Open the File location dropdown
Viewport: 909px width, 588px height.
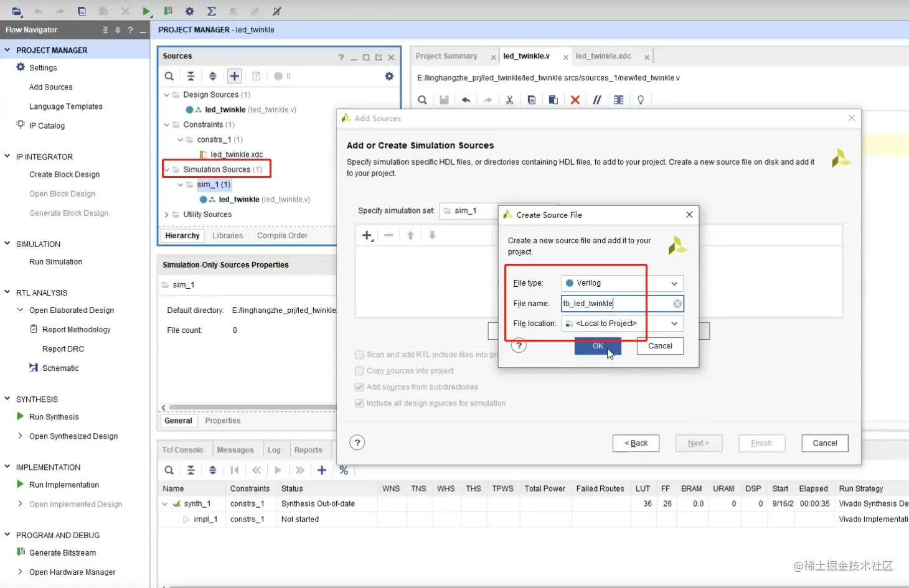click(623, 324)
